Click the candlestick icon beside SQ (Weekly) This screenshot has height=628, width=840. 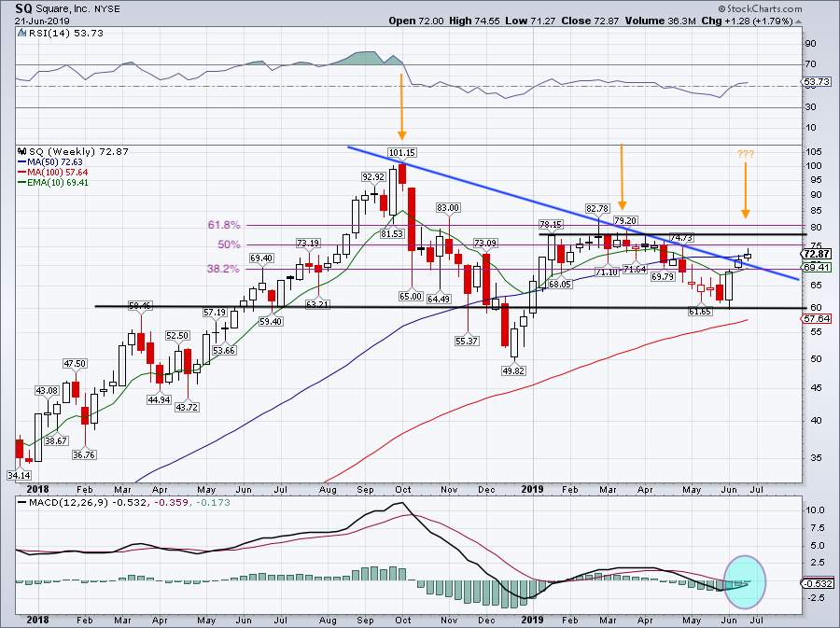click(x=22, y=151)
